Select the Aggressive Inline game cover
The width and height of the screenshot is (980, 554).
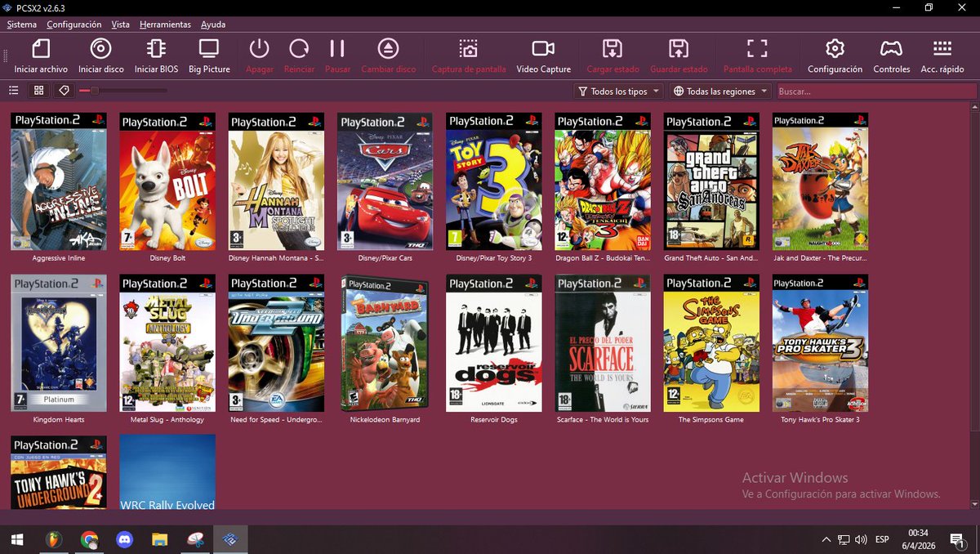coord(59,181)
